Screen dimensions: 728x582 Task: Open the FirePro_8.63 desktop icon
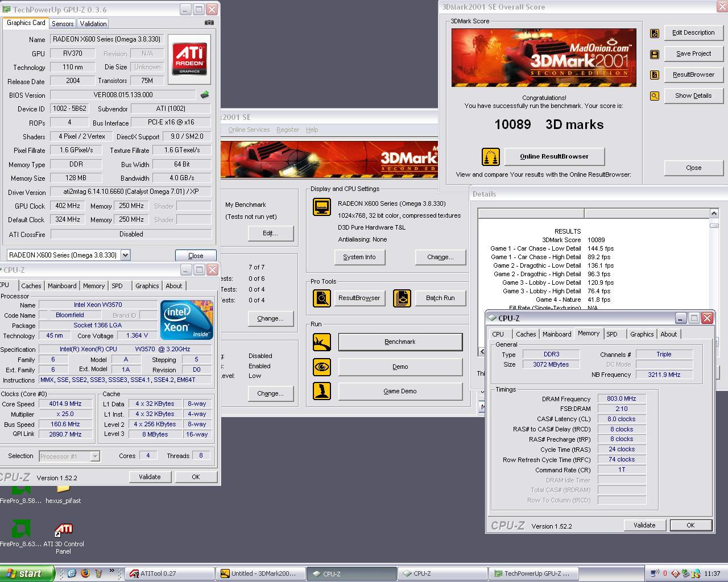click(x=20, y=534)
